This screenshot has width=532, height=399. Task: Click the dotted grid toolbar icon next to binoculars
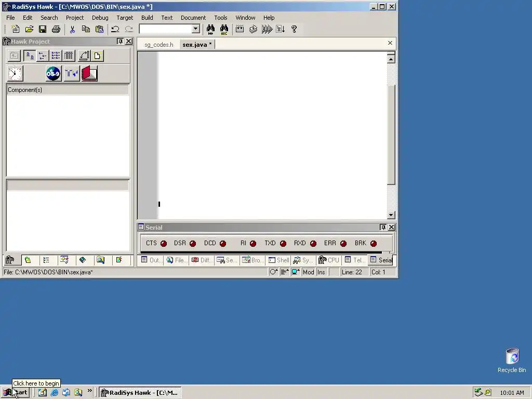pos(240,29)
